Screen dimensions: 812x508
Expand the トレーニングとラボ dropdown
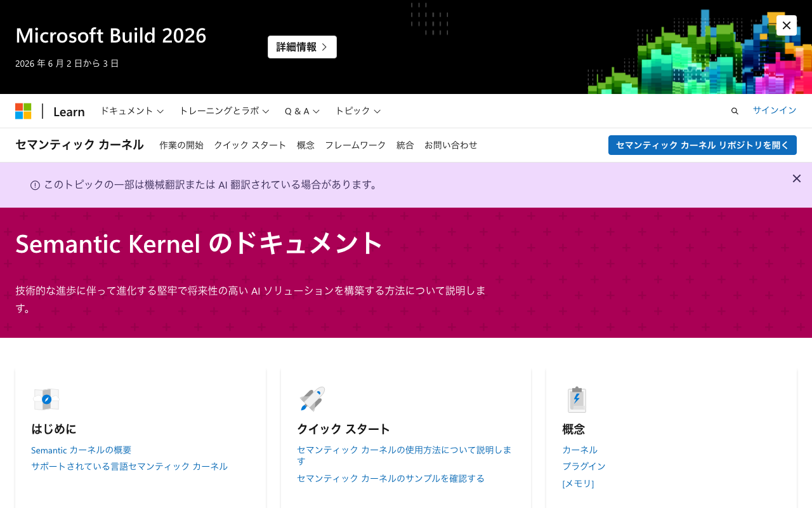(x=225, y=111)
